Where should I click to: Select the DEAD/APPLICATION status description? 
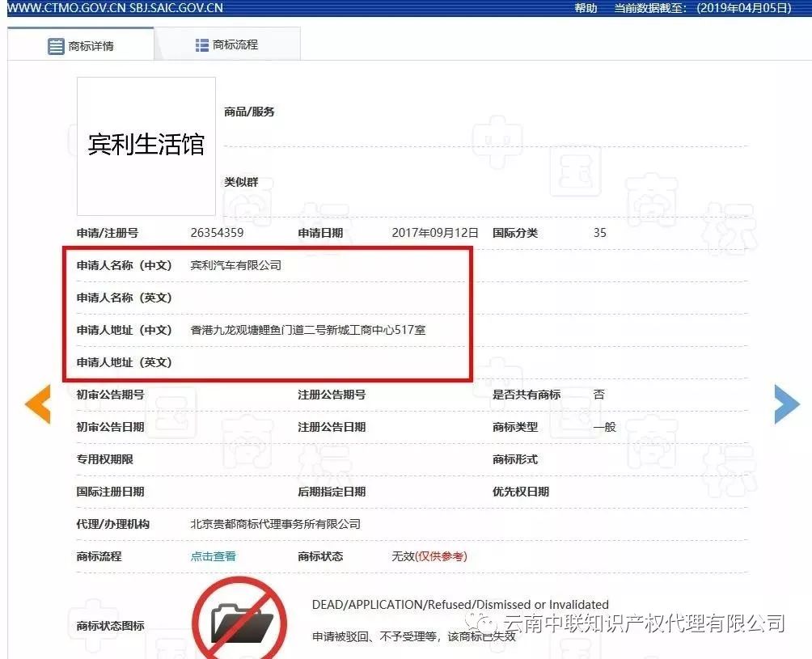tap(460, 604)
